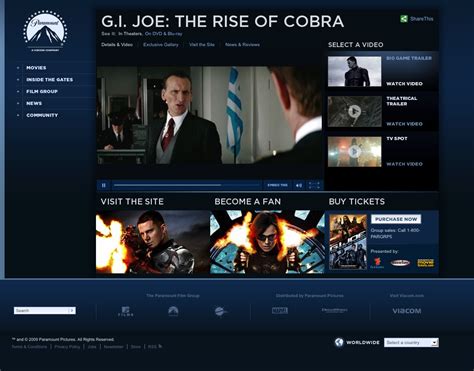
Task: Click the oval sponsor logo under Presented by
Action: (400, 263)
